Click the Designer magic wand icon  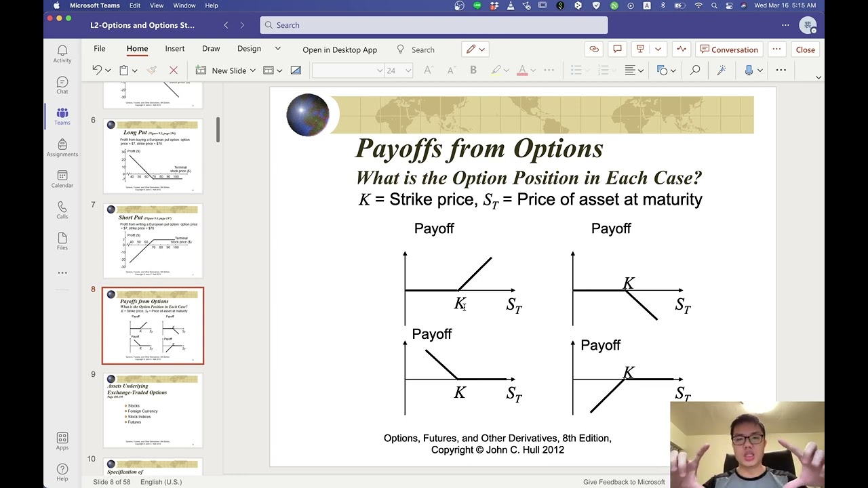click(x=722, y=70)
